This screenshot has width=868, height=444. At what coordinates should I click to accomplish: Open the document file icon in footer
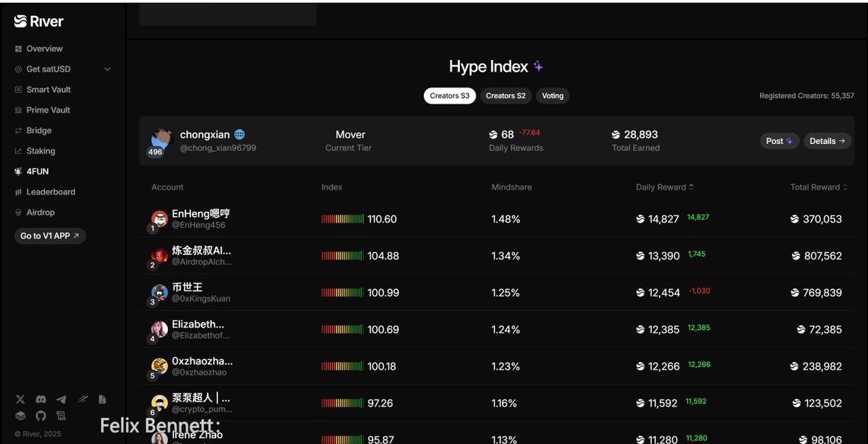coord(103,399)
